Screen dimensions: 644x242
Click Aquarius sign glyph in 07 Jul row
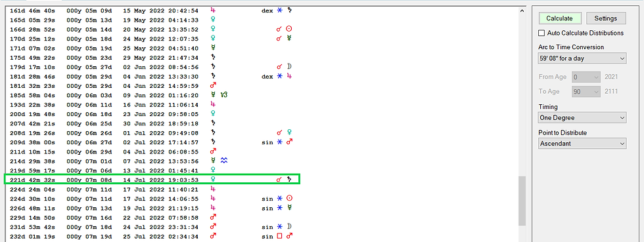click(224, 161)
